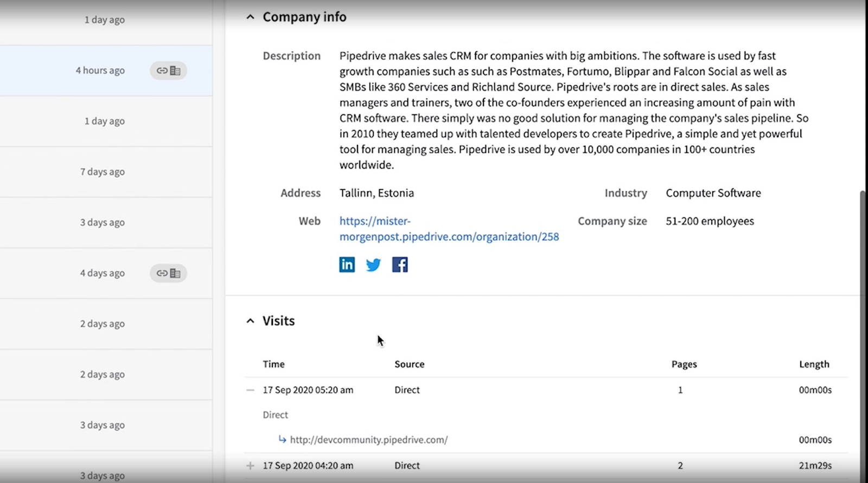868x483 pixels.
Task: Select the '4 hours ago' visitor row
Action: 106,70
